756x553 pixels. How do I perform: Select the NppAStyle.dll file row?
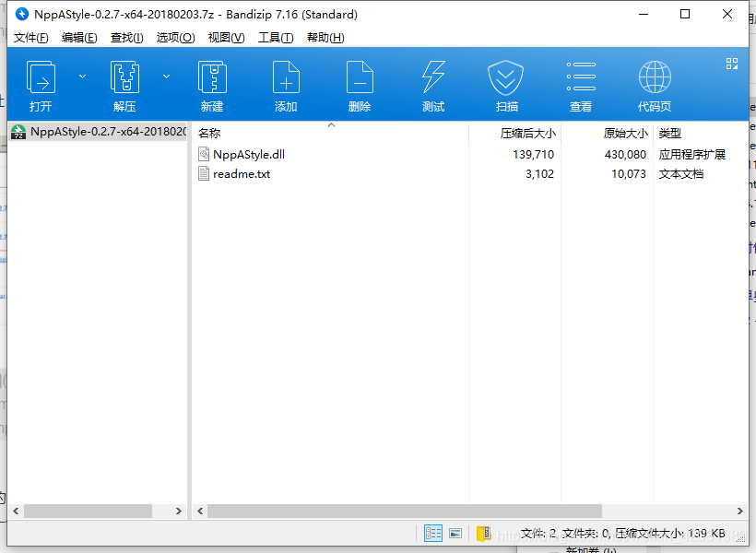click(x=470, y=154)
